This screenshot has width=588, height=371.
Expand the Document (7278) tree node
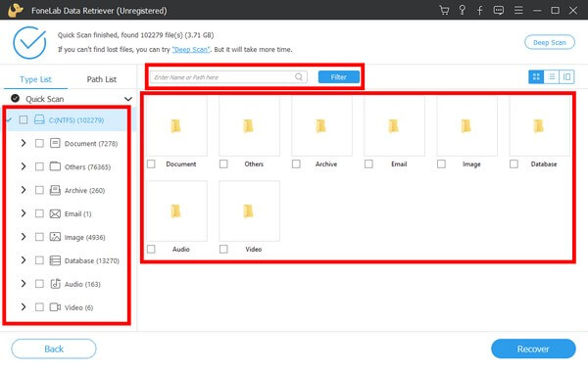24,143
